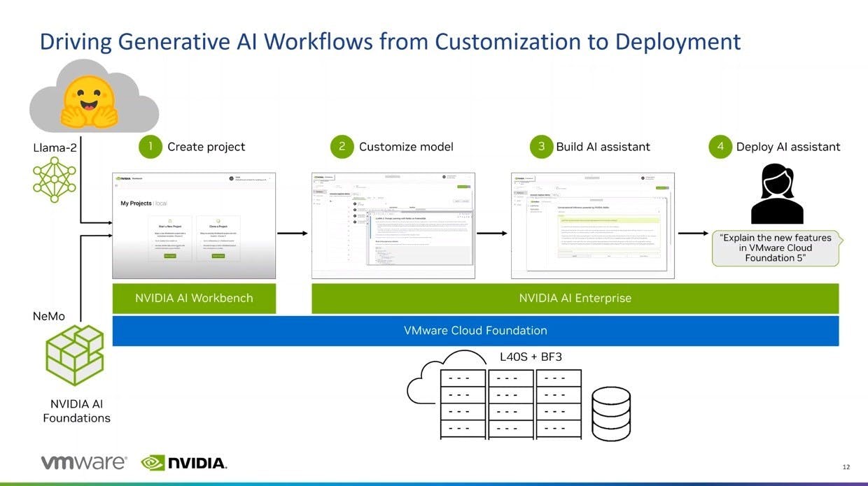Click the slide title text

[x=390, y=41]
